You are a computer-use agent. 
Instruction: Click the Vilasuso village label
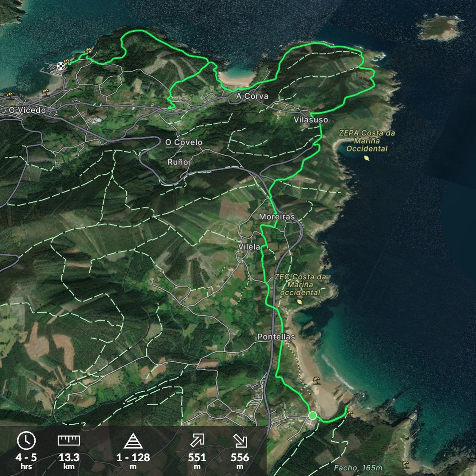311,120
